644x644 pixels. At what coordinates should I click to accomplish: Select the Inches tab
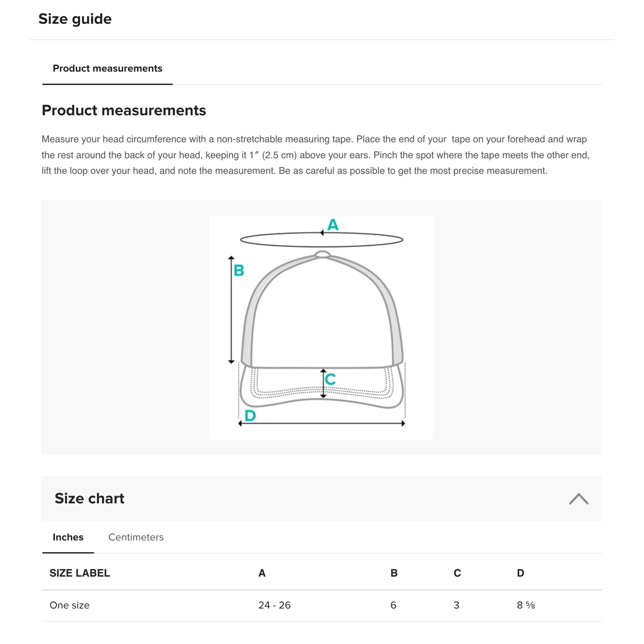pyautogui.click(x=68, y=537)
